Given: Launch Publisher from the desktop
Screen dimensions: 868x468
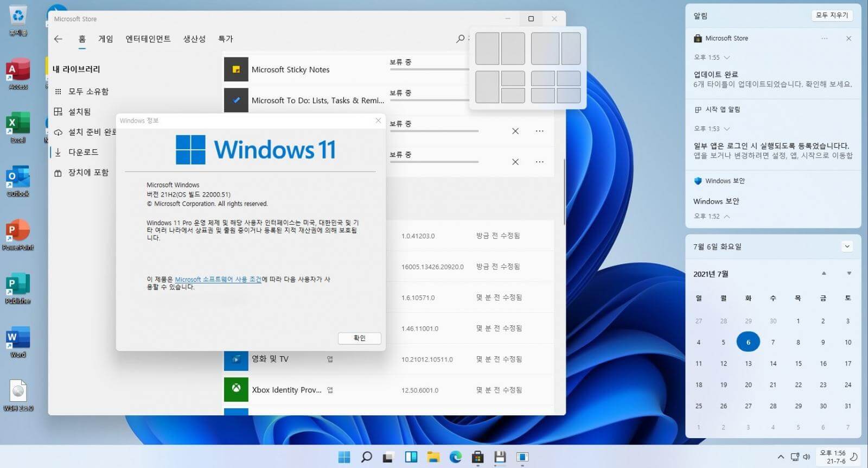Looking at the screenshot, I should (x=18, y=289).
